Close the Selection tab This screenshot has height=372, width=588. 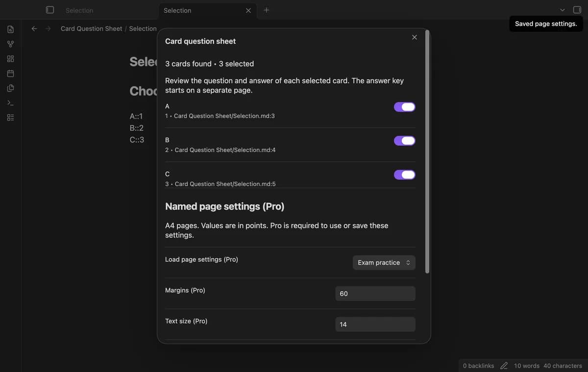(248, 10)
